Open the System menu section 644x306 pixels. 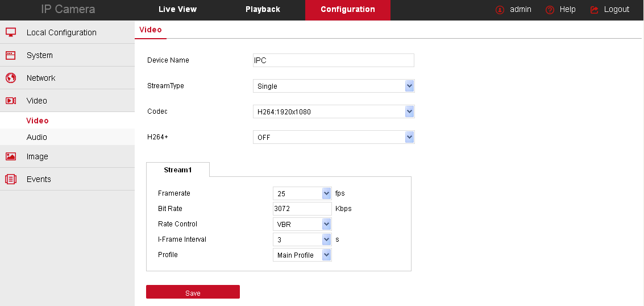68,55
